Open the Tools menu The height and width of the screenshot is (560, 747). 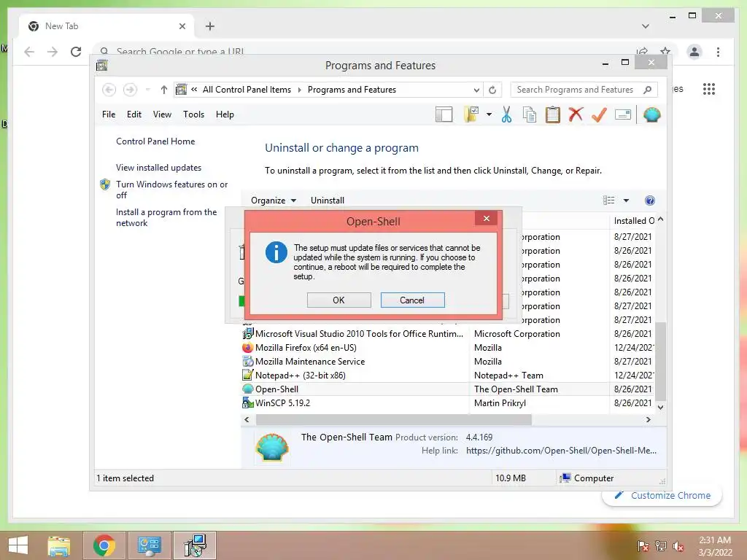(x=193, y=114)
